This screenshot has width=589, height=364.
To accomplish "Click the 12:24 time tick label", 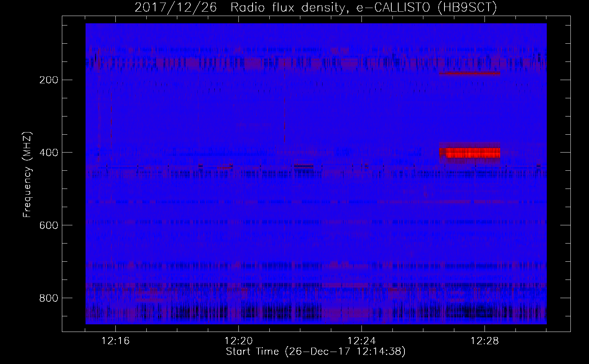I will click(x=362, y=341).
